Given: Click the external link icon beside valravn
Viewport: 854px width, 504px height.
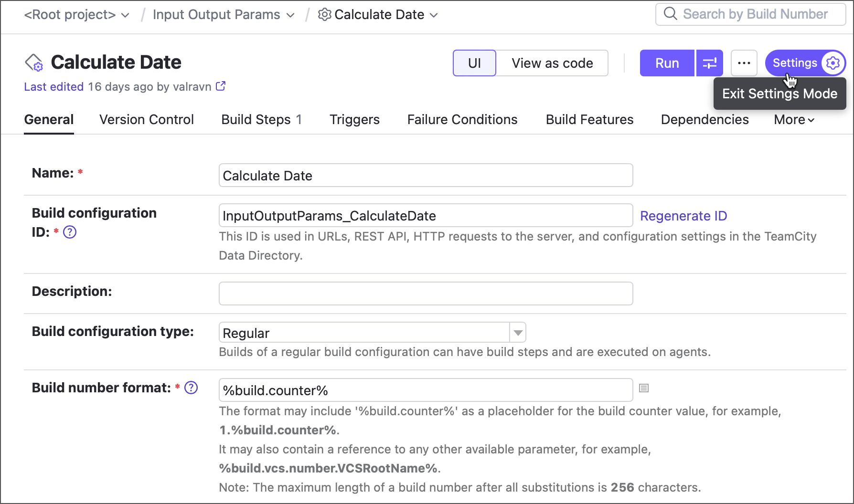Looking at the screenshot, I should pos(221,86).
